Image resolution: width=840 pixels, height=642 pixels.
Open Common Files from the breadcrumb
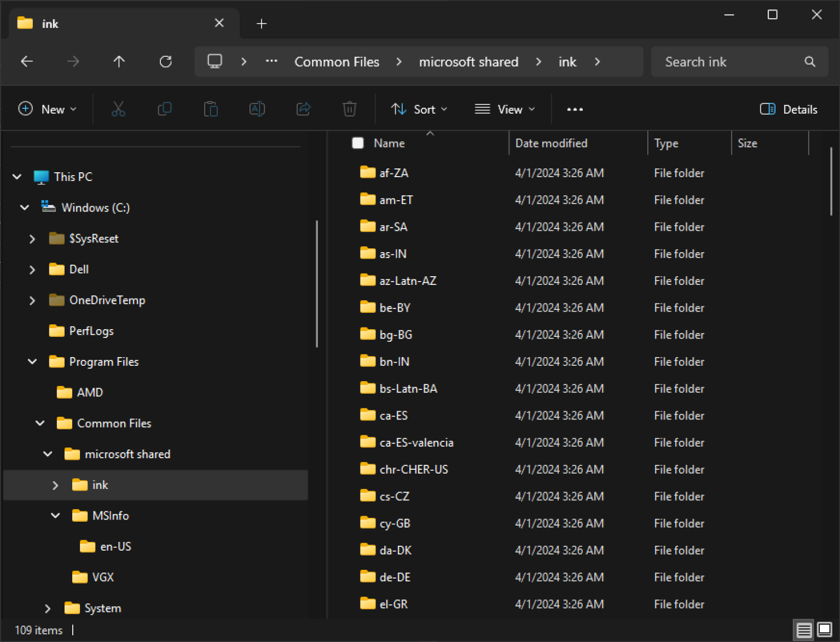click(337, 61)
